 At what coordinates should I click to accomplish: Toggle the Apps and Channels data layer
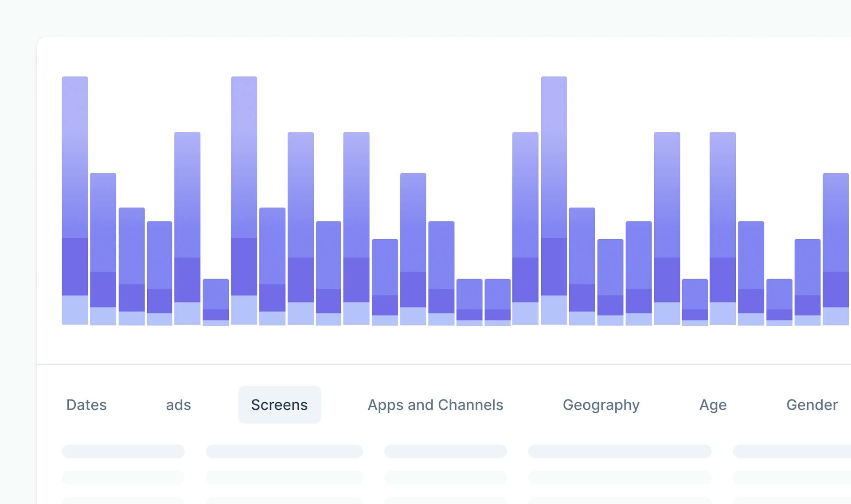coord(435,405)
